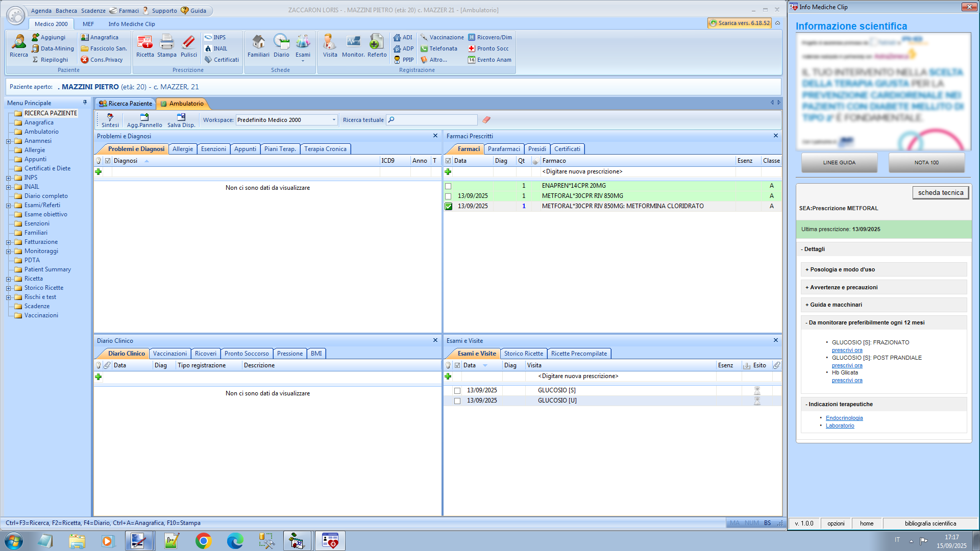Open the Visita registration icon
980x551 pixels.
(x=330, y=46)
